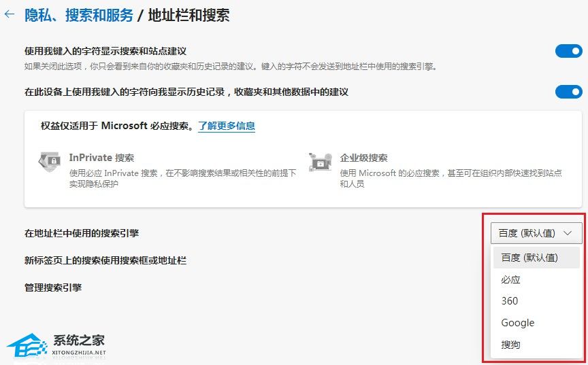Select 必应 from the search engine list
Screen dimensions: 588x365
coord(536,279)
